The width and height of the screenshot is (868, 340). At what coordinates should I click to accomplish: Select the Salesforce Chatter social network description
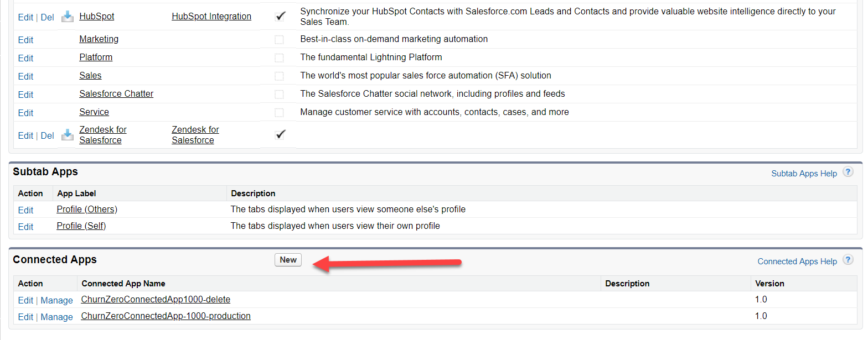432,93
